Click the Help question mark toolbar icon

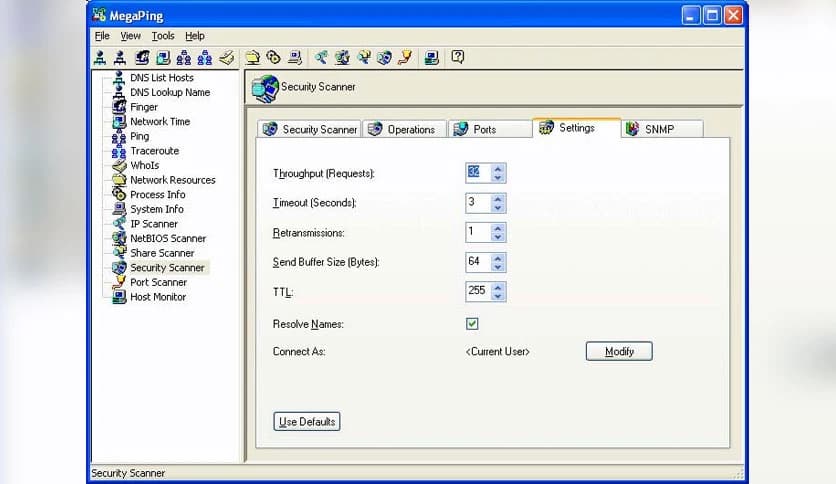(458, 57)
